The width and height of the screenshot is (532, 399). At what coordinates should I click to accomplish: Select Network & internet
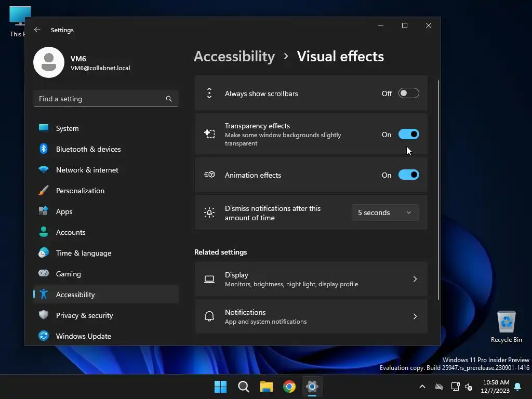point(106,170)
